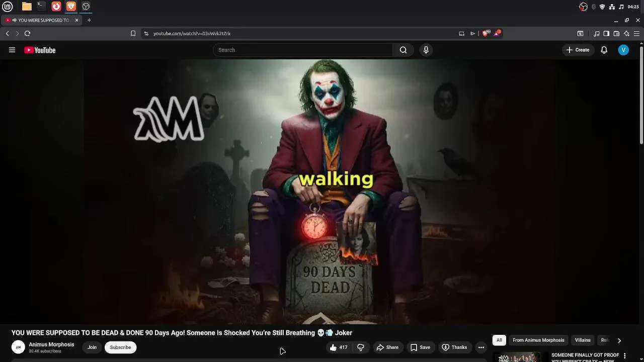This screenshot has width=644, height=362.
Task: Go to YouTube home via logo
Action: 40,50
